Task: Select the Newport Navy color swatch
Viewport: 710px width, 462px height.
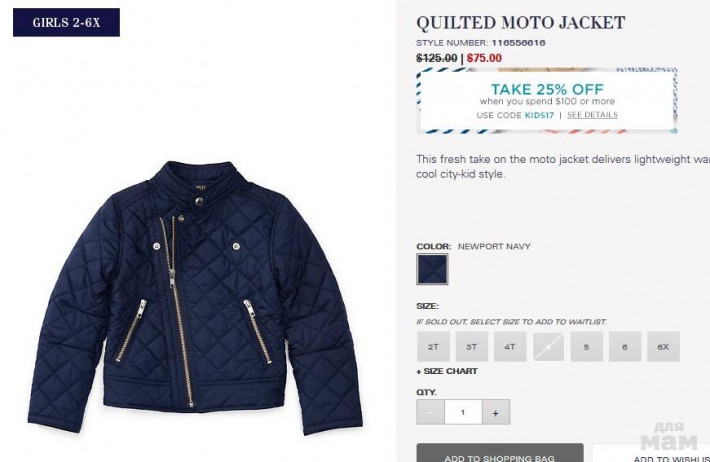Action: (432, 269)
